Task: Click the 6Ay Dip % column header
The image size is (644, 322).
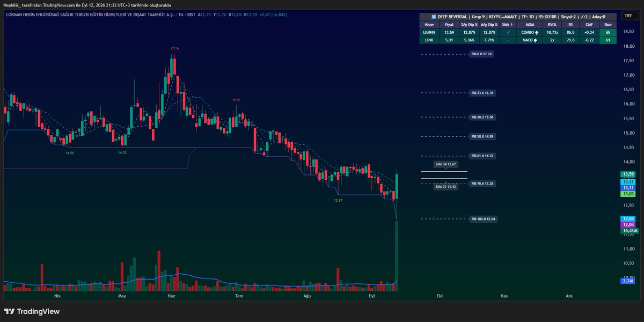Action: [x=489, y=25]
